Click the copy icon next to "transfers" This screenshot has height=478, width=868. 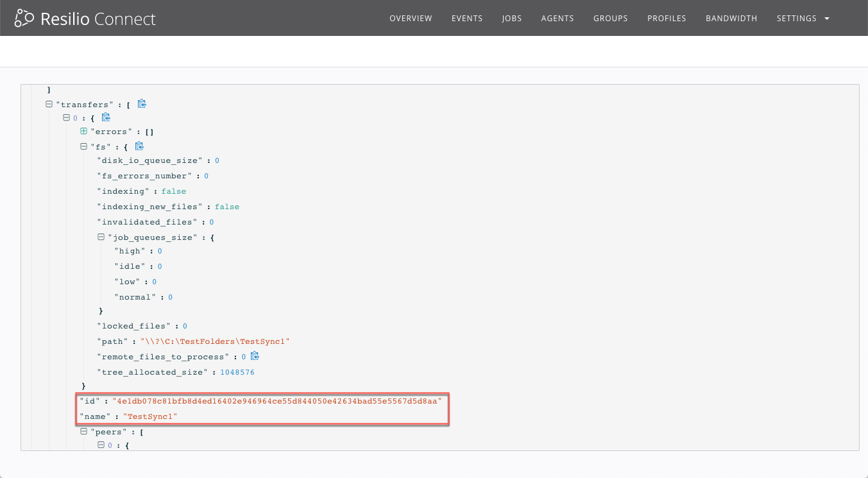[x=142, y=103]
